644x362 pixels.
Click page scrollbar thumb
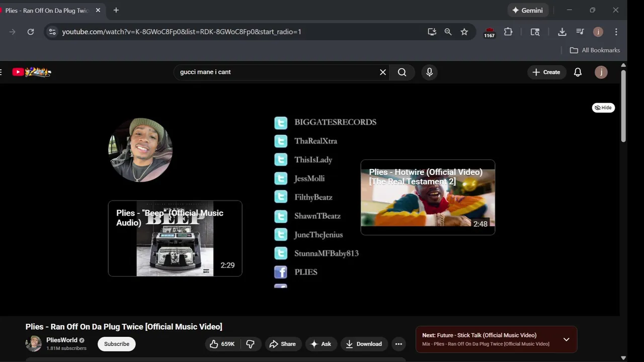point(623,106)
